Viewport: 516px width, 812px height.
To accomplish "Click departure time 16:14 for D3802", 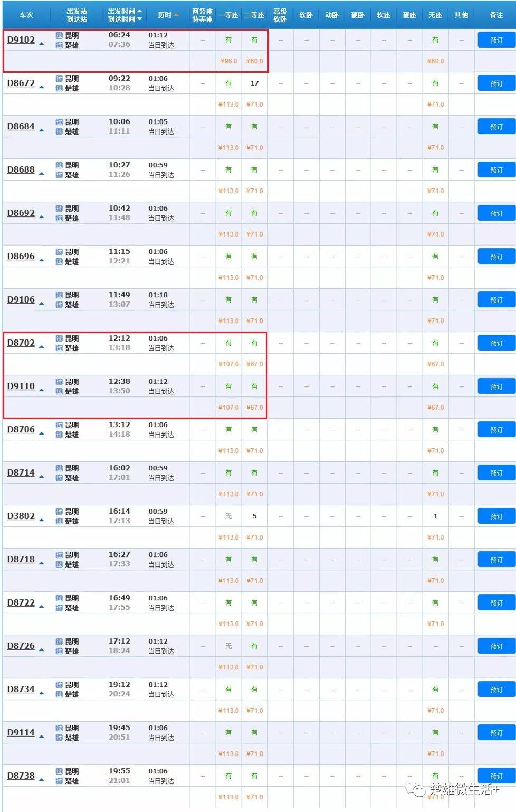I will point(119,512).
